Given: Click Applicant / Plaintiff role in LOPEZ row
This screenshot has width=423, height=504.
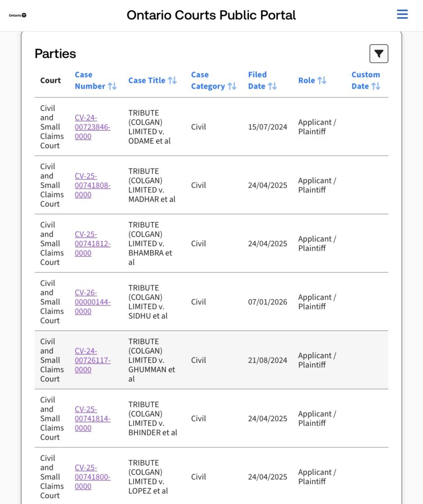Looking at the screenshot, I should [x=317, y=477].
